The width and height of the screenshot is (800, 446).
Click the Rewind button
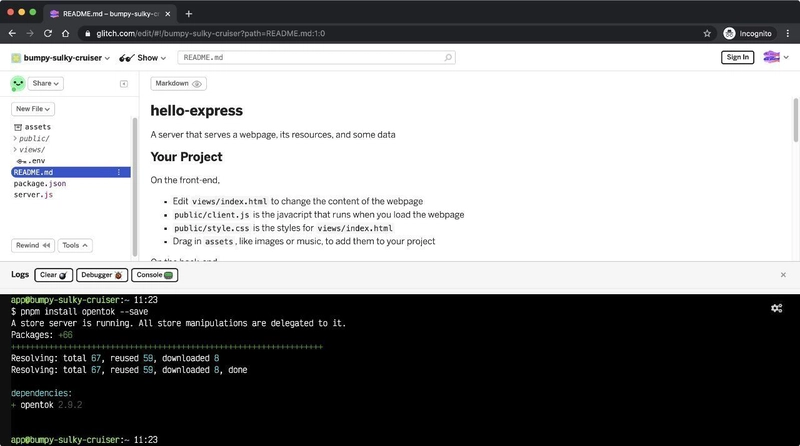click(33, 245)
